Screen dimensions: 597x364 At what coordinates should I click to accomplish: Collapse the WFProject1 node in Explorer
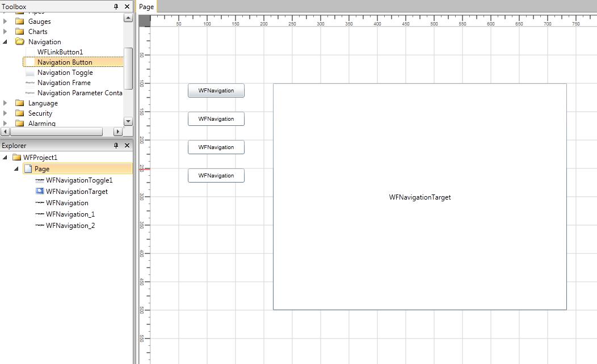click(6, 158)
